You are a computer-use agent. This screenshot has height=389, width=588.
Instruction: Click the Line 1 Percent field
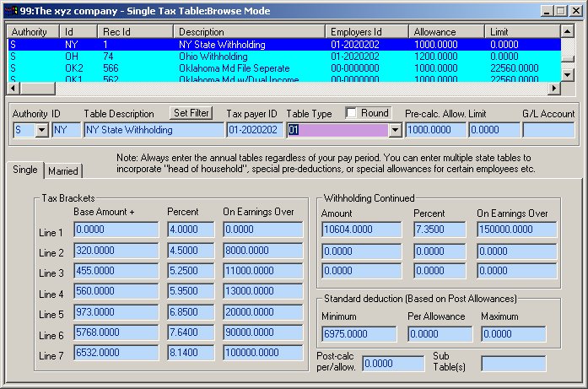pyautogui.click(x=190, y=230)
